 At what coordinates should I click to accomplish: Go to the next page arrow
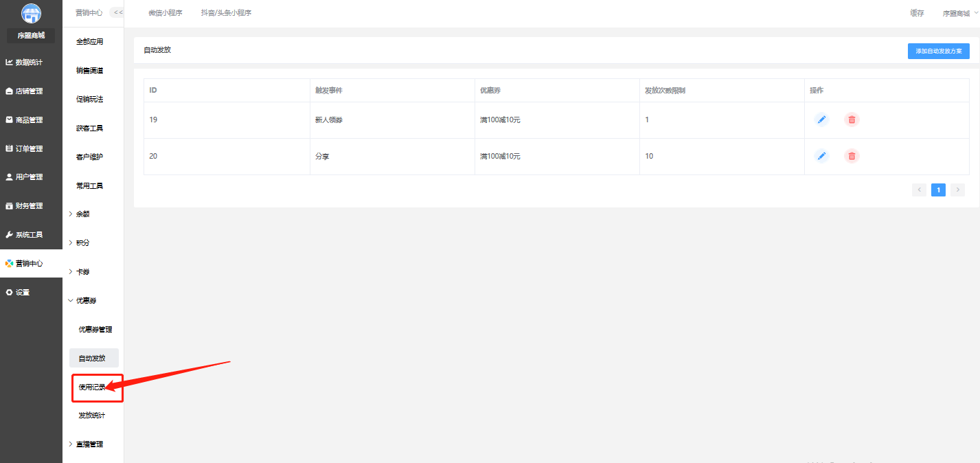[x=957, y=190]
